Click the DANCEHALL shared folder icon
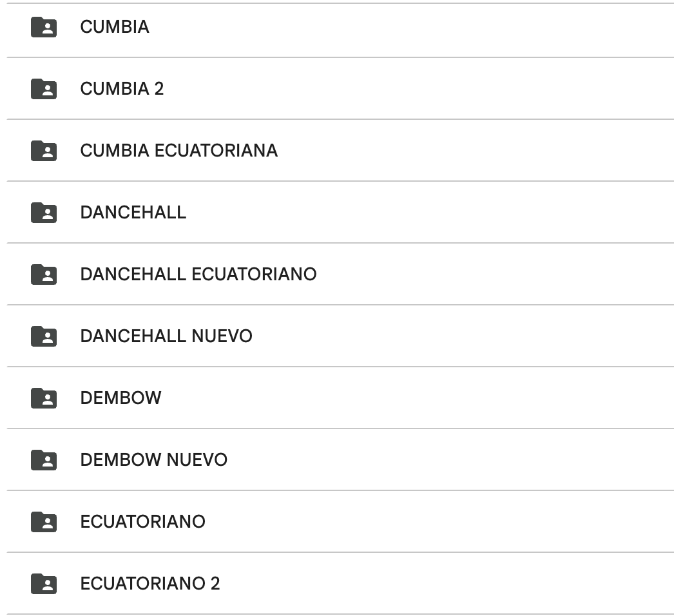The width and height of the screenshot is (674, 616). click(44, 213)
